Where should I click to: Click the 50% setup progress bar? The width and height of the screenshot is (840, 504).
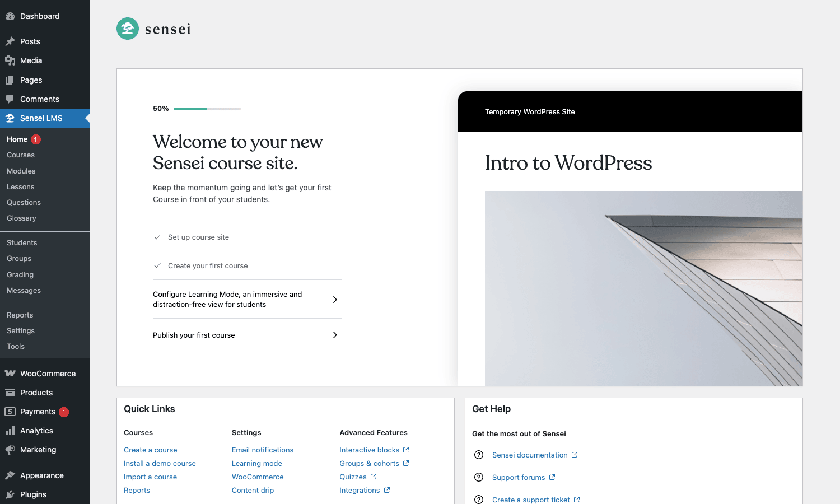(x=207, y=109)
